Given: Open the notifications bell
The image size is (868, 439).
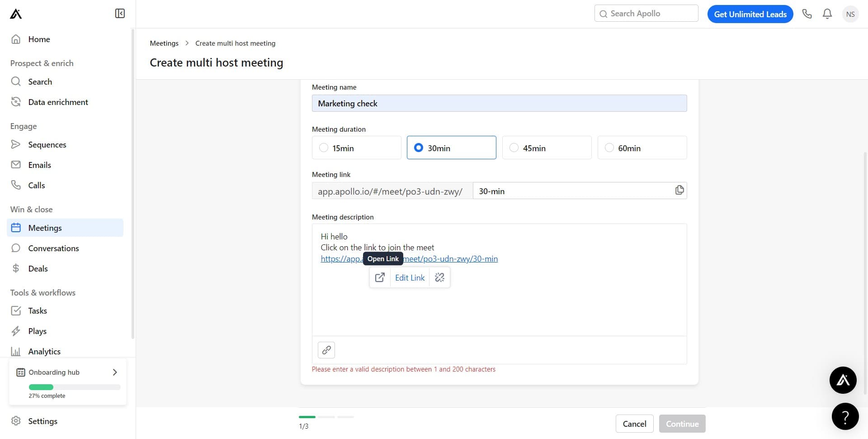Looking at the screenshot, I should pyautogui.click(x=827, y=14).
